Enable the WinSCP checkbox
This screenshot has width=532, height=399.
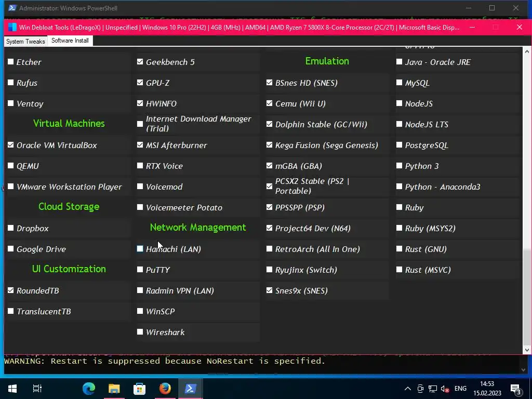pyautogui.click(x=140, y=311)
